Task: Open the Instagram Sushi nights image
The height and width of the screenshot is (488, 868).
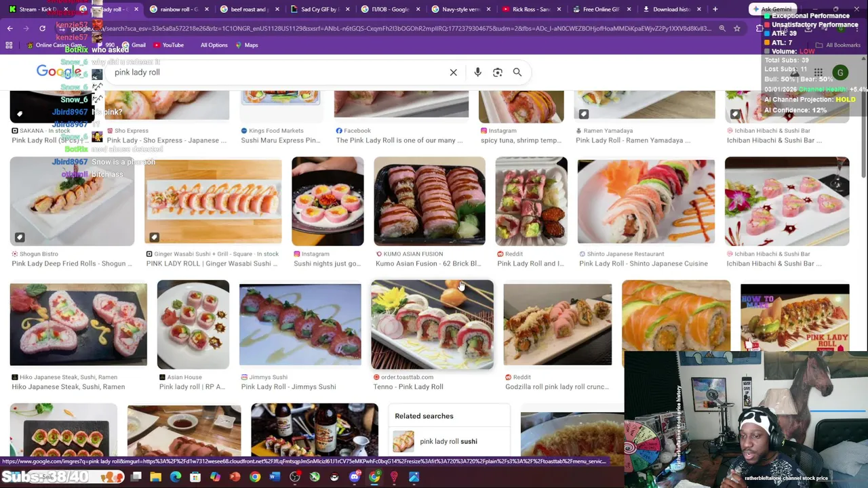Action: (x=328, y=201)
